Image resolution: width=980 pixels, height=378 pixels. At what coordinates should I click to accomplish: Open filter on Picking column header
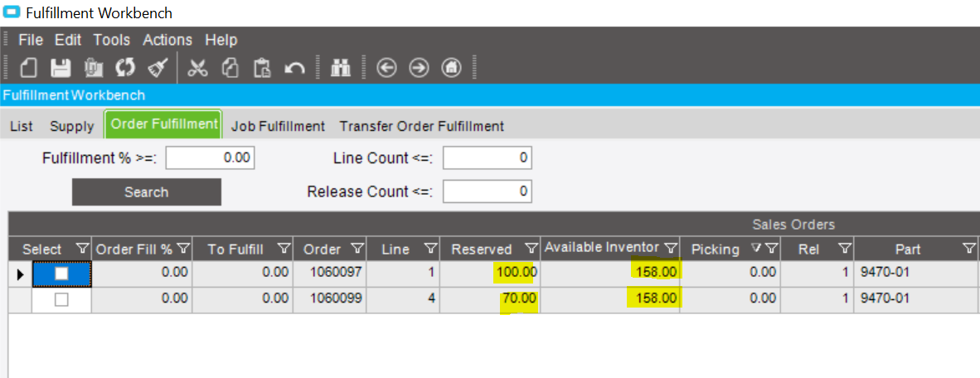[771, 250]
